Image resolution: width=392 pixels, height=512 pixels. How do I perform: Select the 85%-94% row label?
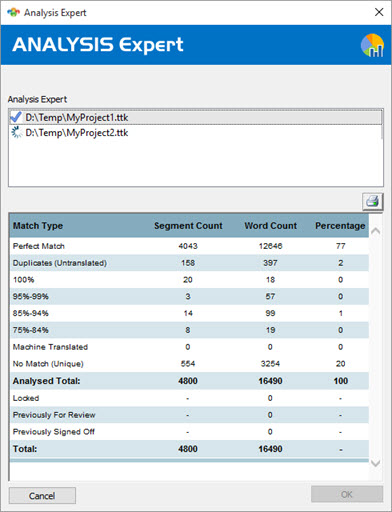point(31,313)
